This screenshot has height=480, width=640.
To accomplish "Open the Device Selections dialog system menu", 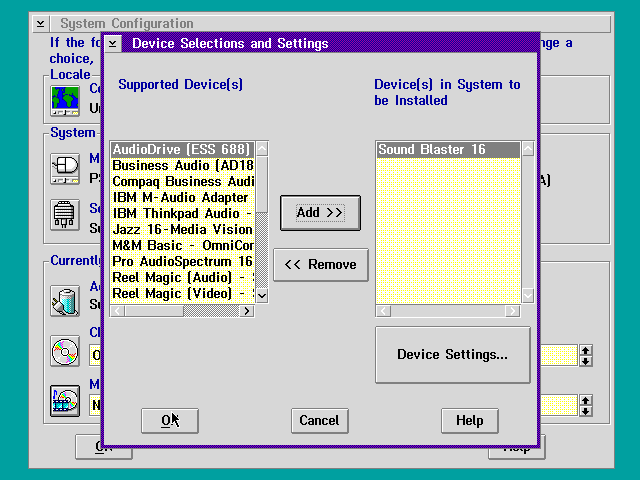I will tap(113, 43).
